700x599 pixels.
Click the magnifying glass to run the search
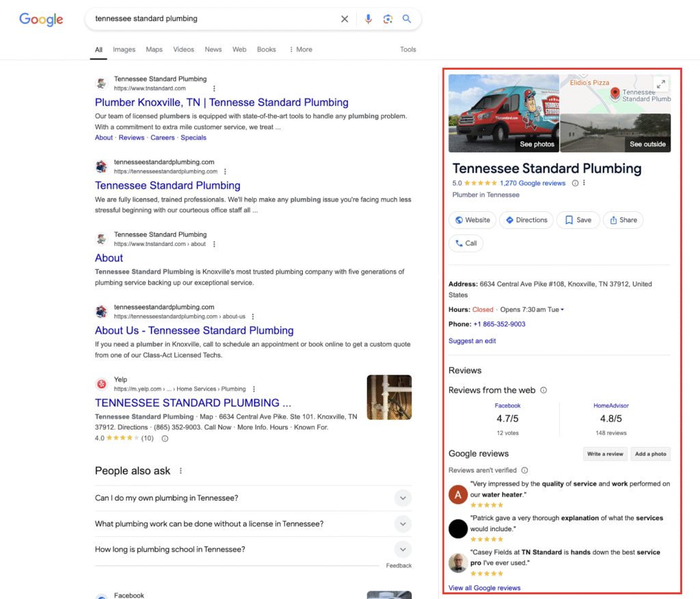[407, 18]
